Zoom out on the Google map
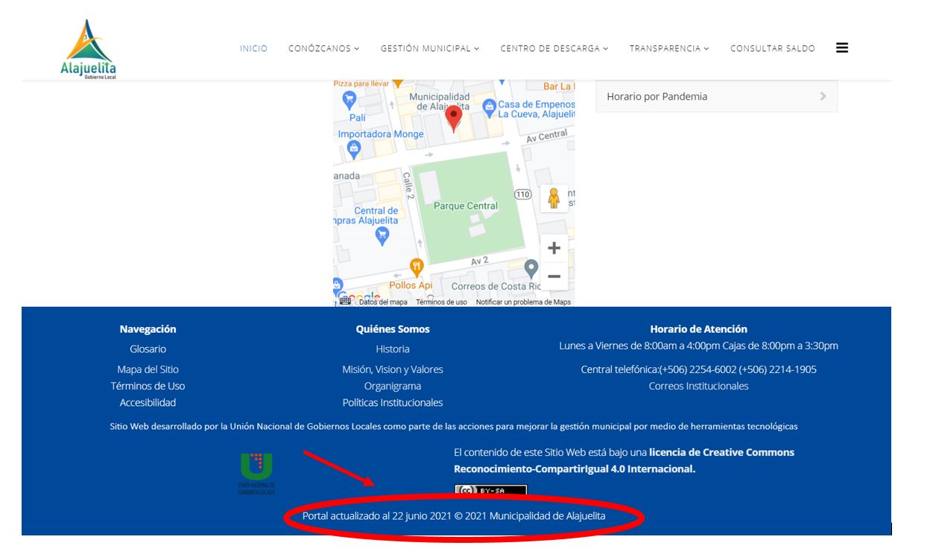Image resolution: width=936 pixels, height=560 pixels. pyautogui.click(x=553, y=276)
